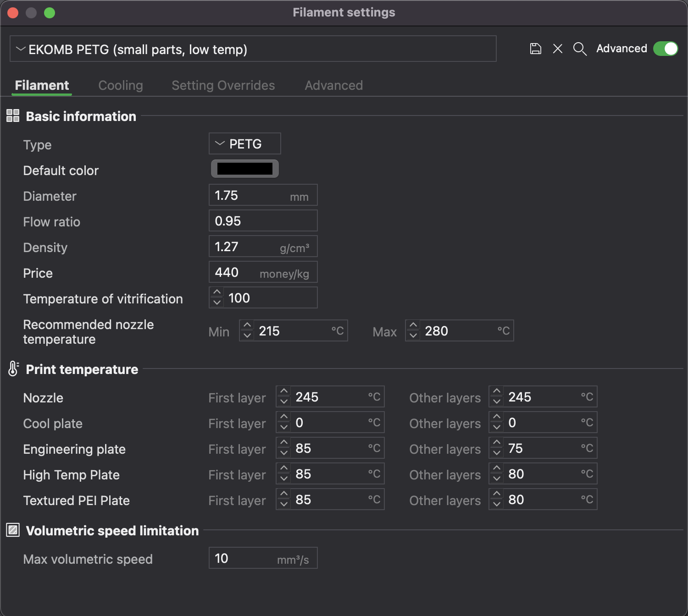Viewport: 688px width, 616px height.
Task: Increase maximum recommended nozzle temperature
Action: [x=413, y=325]
